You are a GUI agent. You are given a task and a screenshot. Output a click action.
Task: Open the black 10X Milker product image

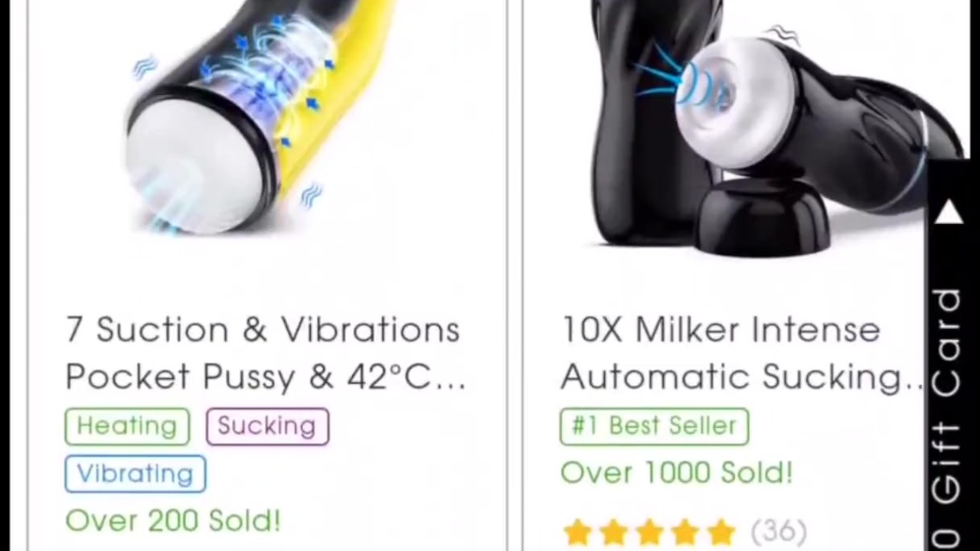[x=773, y=126]
